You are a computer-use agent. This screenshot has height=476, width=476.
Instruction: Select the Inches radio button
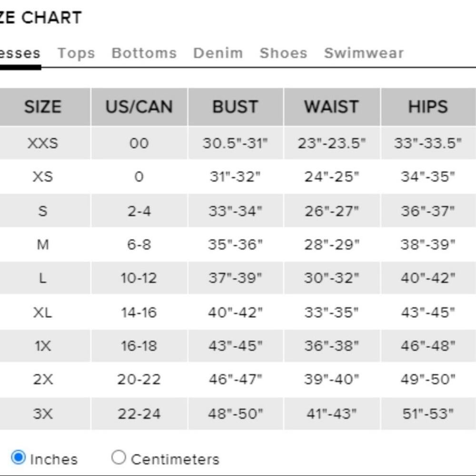18,457
